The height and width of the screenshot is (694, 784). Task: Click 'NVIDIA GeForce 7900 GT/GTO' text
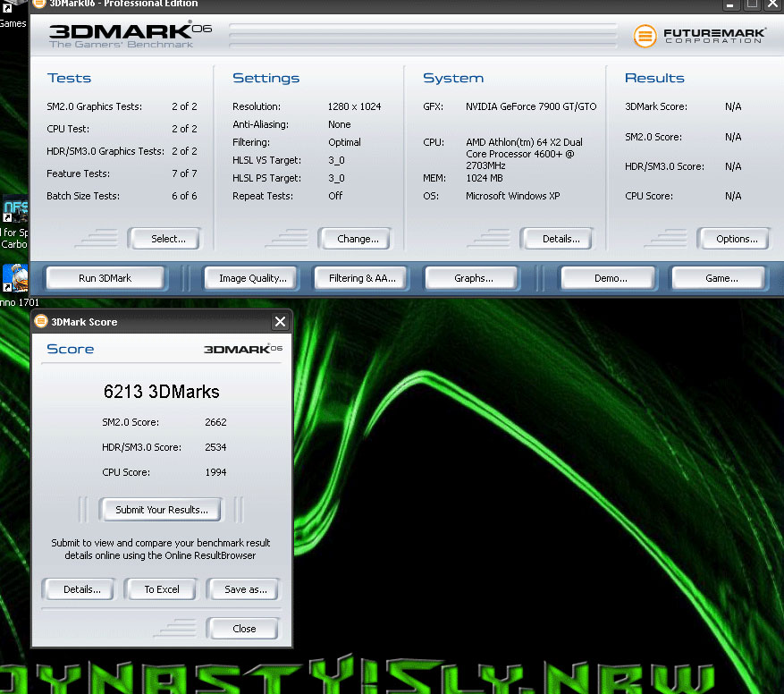coord(531,106)
